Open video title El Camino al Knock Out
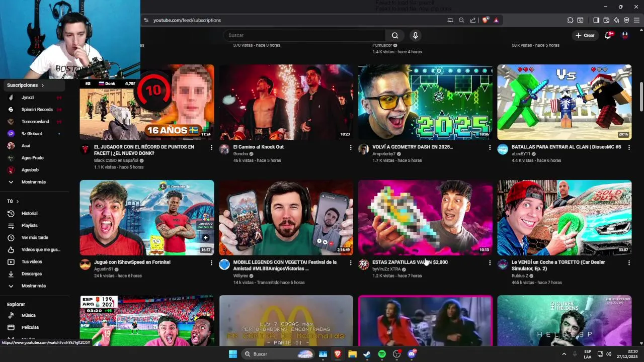 point(259,147)
